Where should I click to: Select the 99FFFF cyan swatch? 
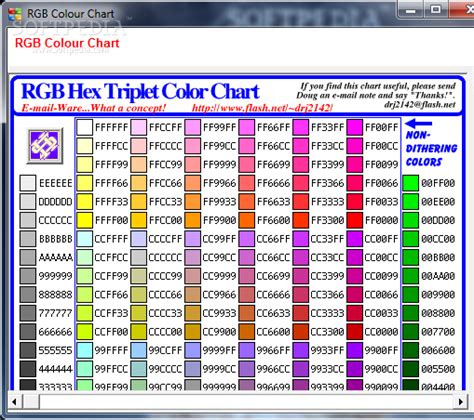point(85,350)
